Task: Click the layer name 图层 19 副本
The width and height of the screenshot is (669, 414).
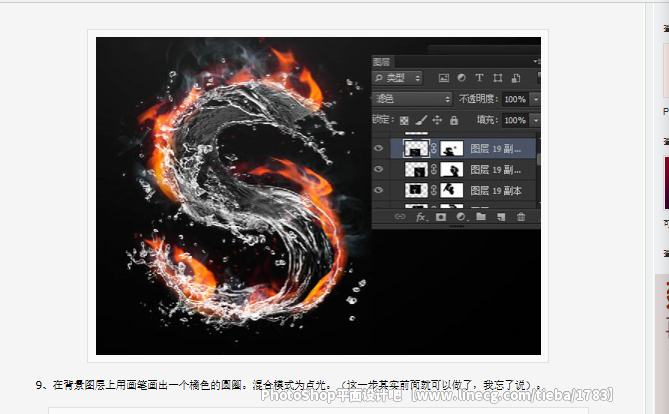Action: [496, 190]
